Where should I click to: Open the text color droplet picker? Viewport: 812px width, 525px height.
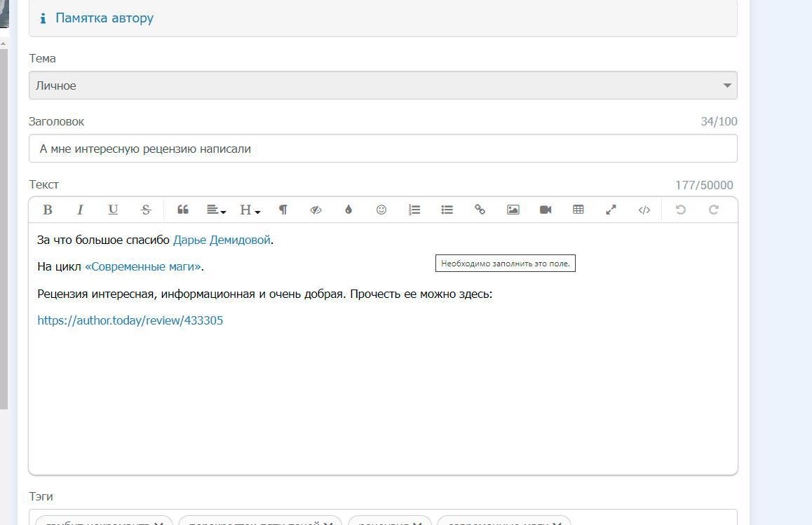349,210
